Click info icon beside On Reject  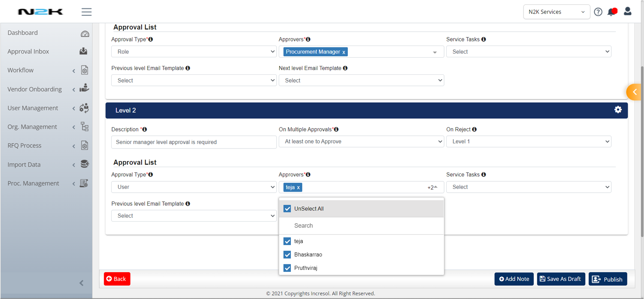[x=474, y=129]
